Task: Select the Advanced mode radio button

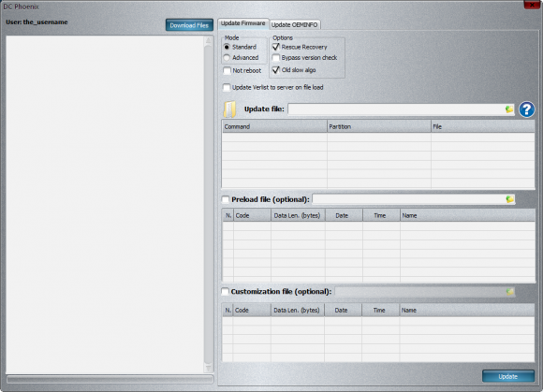Action: (227, 57)
